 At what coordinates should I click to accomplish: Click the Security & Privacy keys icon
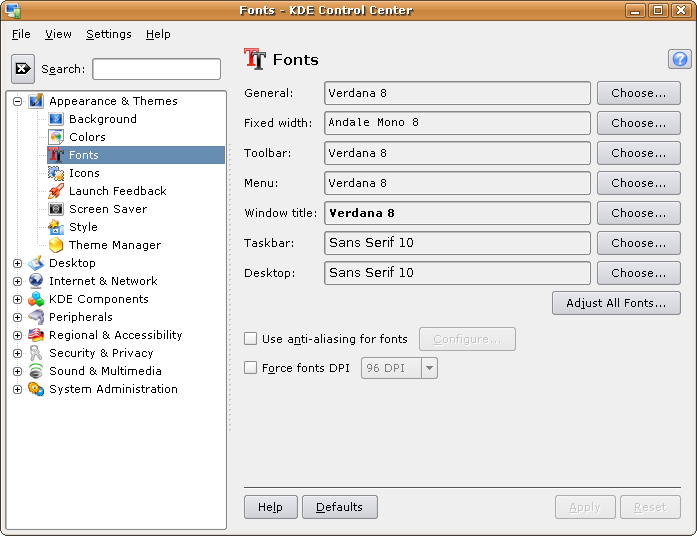(36, 353)
